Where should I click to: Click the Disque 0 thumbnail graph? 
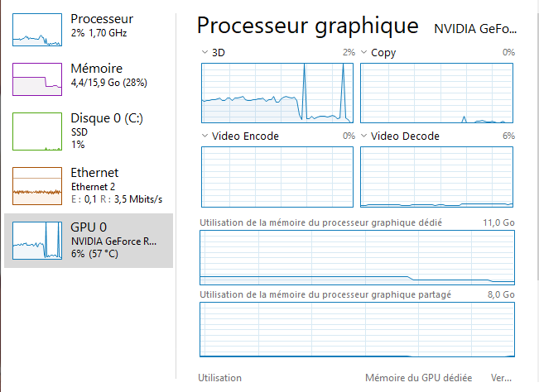click(x=37, y=131)
